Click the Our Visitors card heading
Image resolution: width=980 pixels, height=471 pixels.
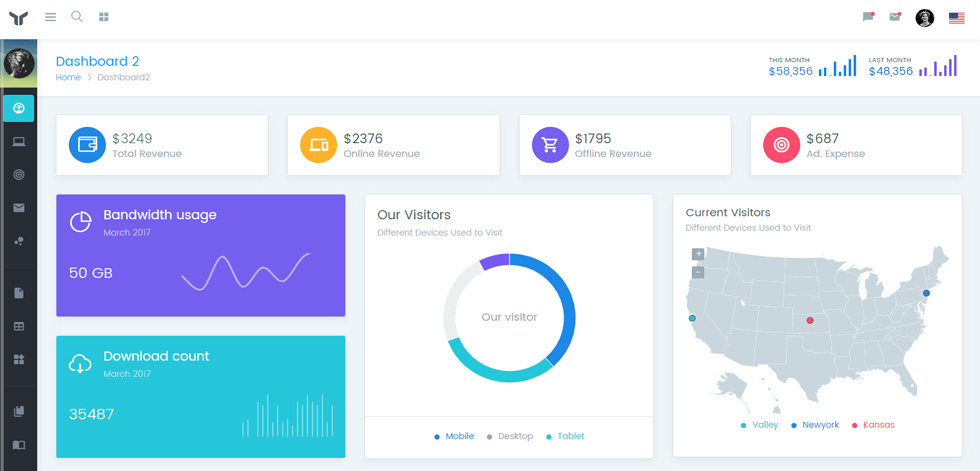pyautogui.click(x=414, y=215)
